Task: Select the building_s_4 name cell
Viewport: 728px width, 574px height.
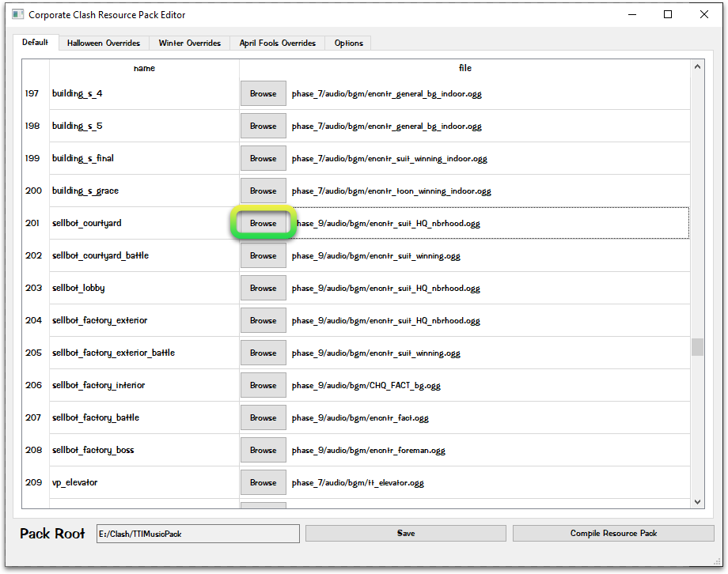Action: click(144, 94)
